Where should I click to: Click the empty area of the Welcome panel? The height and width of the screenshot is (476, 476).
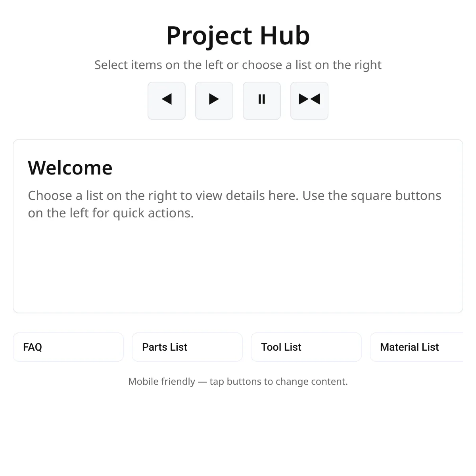click(x=238, y=270)
